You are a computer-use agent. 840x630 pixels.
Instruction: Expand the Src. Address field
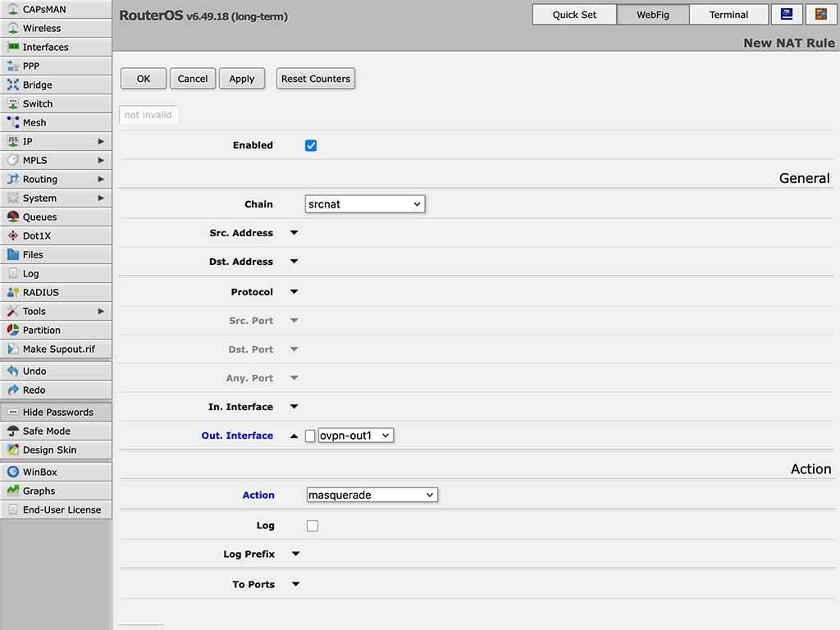click(x=294, y=233)
